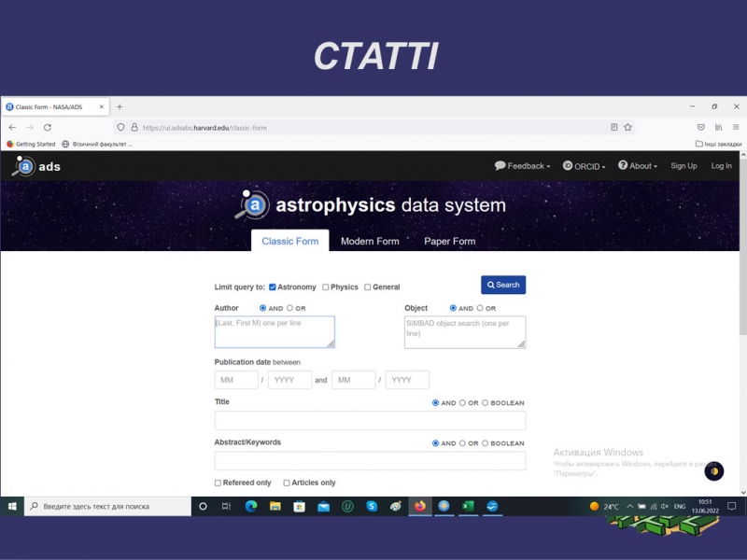
Task: Click first YYYY publication date field
Action: [x=289, y=380]
